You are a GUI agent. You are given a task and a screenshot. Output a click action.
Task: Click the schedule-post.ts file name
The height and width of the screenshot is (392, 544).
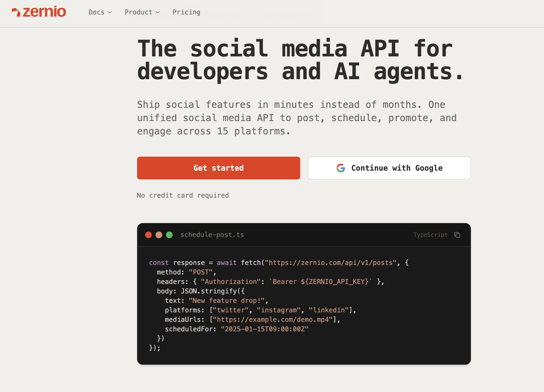(x=212, y=235)
